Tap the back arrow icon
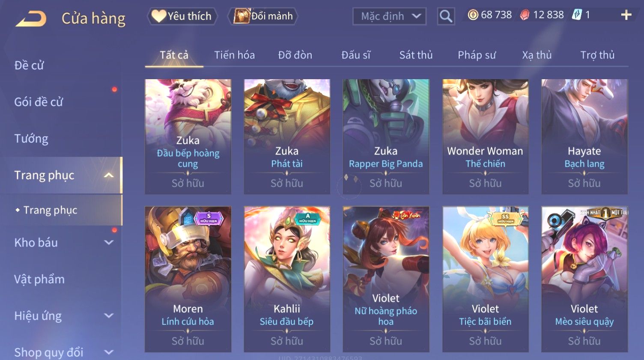The width and height of the screenshot is (644, 360). pyautogui.click(x=31, y=19)
